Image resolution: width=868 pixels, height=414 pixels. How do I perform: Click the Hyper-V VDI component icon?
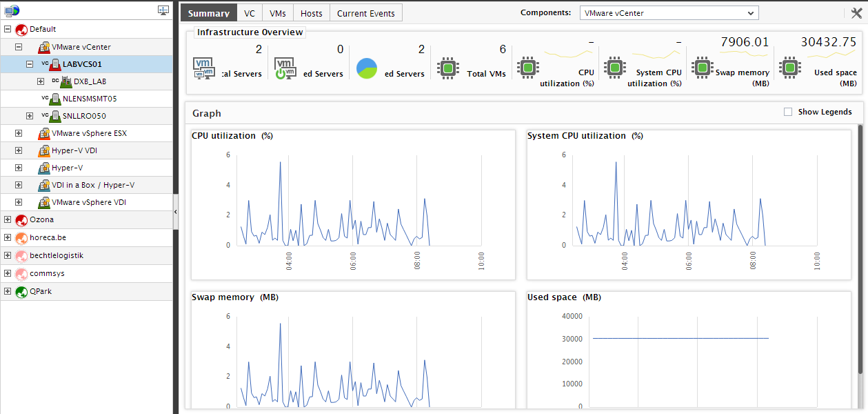[44, 151]
